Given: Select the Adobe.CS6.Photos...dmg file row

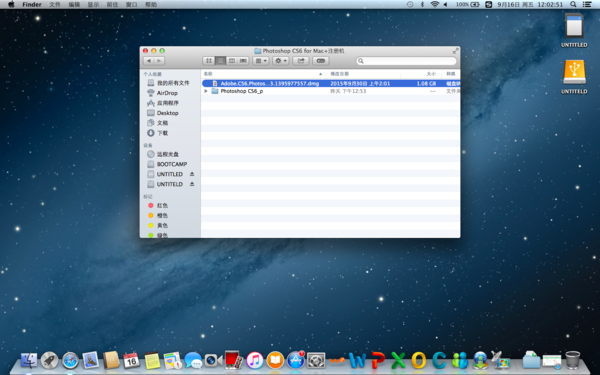Looking at the screenshot, I should (x=331, y=83).
